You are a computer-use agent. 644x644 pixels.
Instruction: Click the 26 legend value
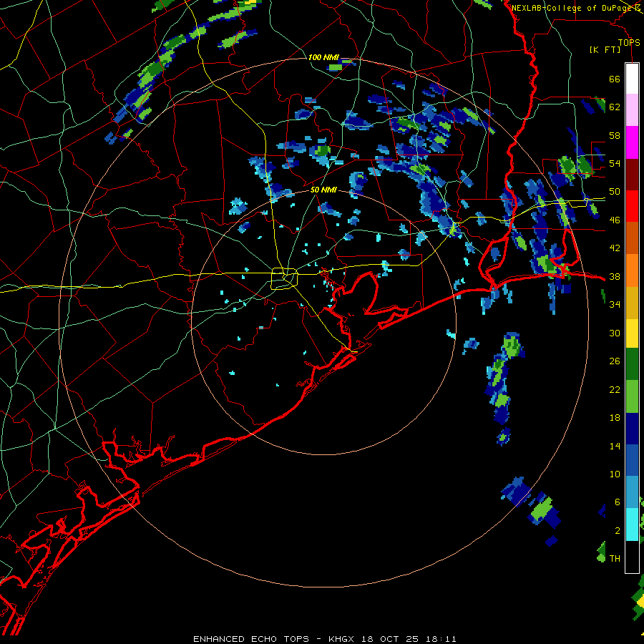[615, 361]
